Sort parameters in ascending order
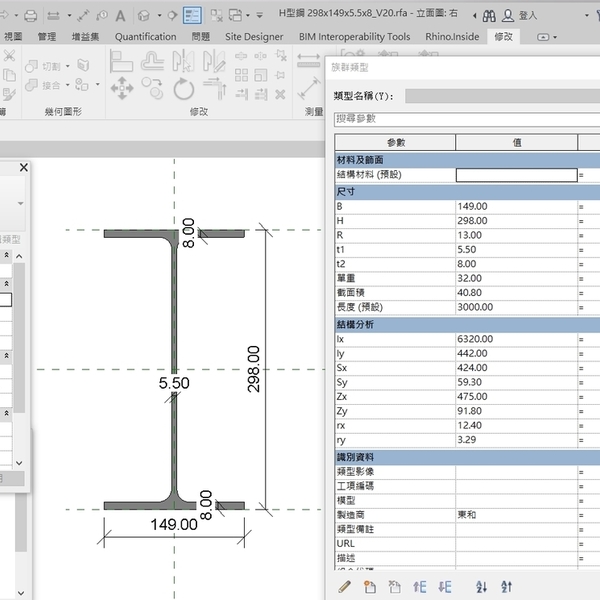Viewport: 600px width, 600px height. point(481,587)
